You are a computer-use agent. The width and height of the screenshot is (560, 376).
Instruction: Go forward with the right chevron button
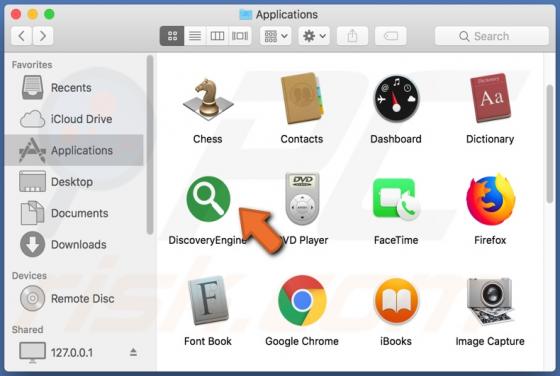tap(43, 36)
